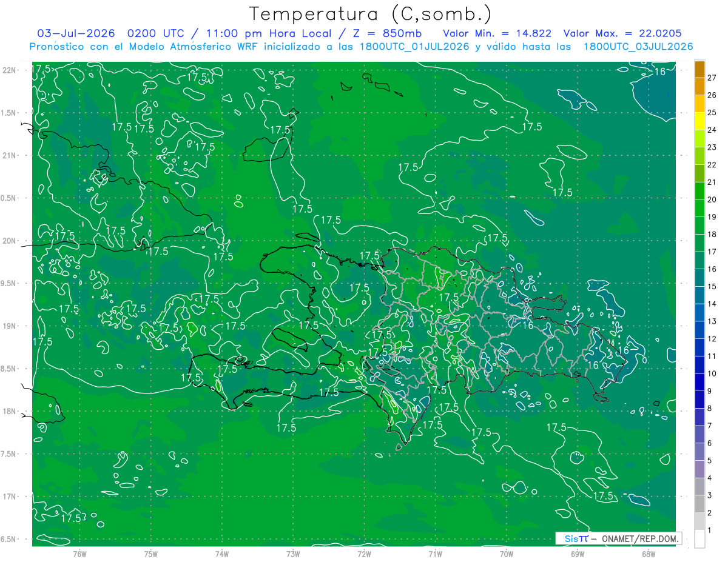728x562 pixels.
Task: Click the "Z = 850mb" level text
Action: tap(388, 33)
